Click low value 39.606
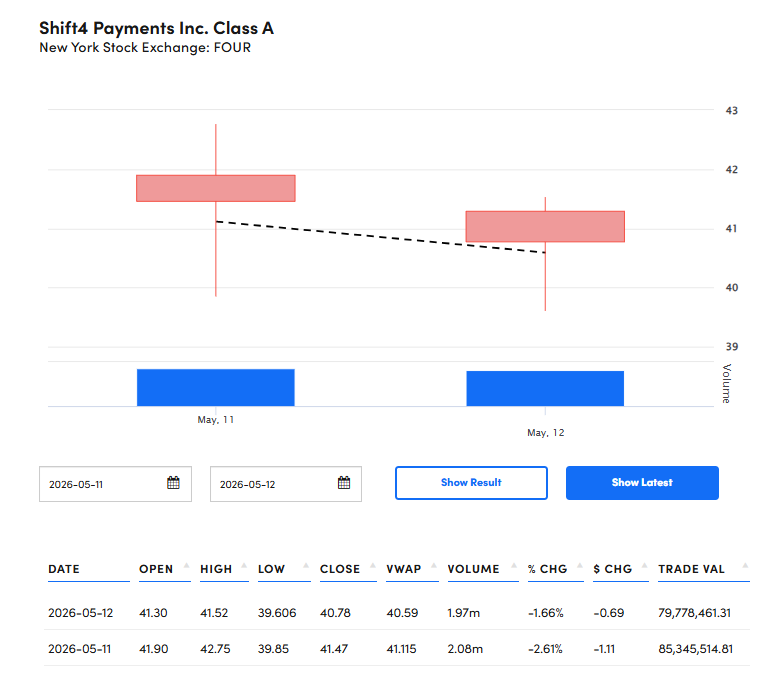 [x=277, y=613]
